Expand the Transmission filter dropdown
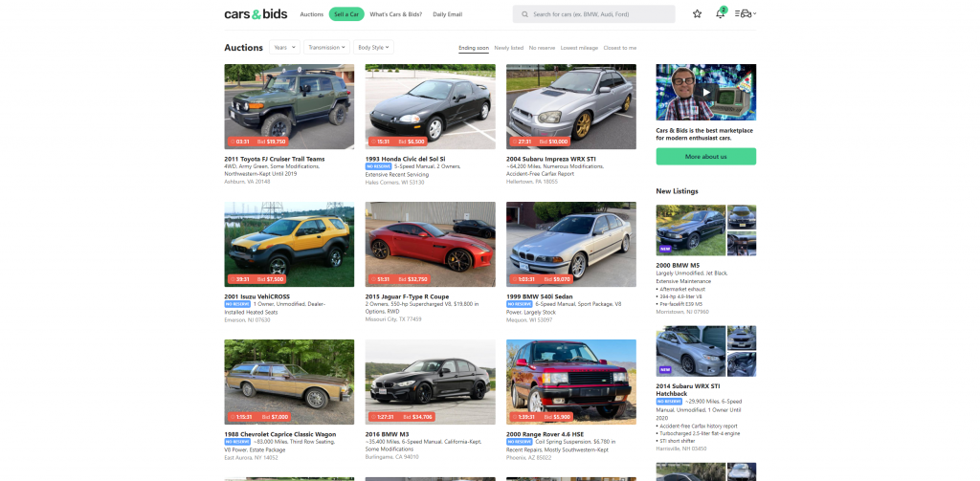This screenshot has width=980, height=481. [327, 48]
